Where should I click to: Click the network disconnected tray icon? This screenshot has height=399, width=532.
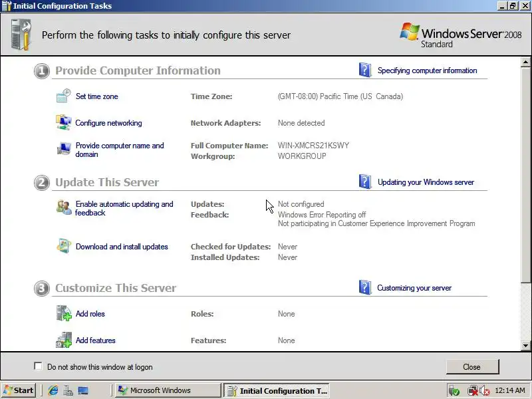(x=472, y=391)
